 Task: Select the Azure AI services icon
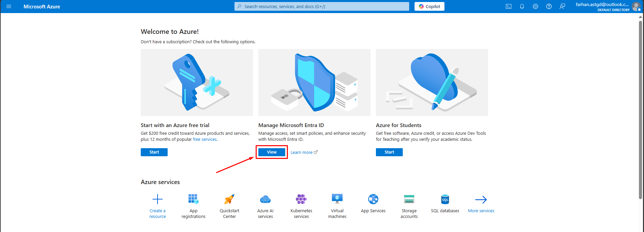(265, 199)
